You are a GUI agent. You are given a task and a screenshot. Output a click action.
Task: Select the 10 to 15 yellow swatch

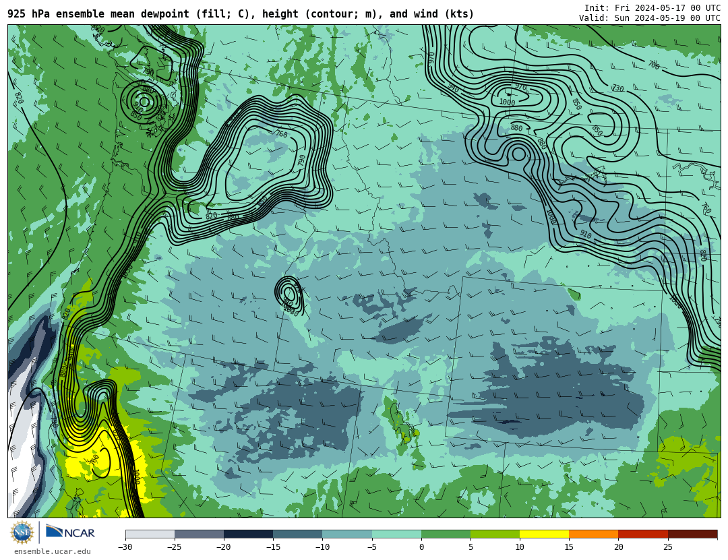coord(544,534)
